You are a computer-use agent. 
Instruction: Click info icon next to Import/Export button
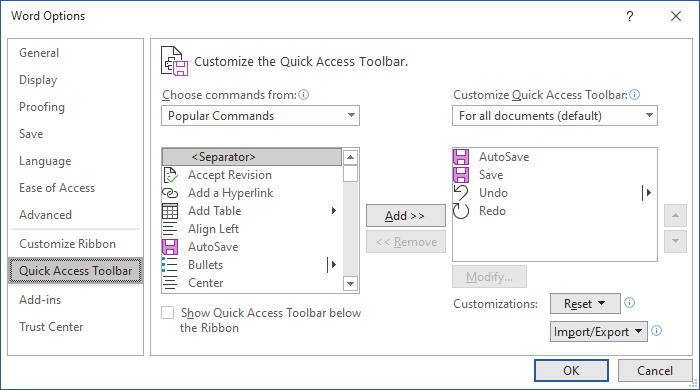[656, 331]
